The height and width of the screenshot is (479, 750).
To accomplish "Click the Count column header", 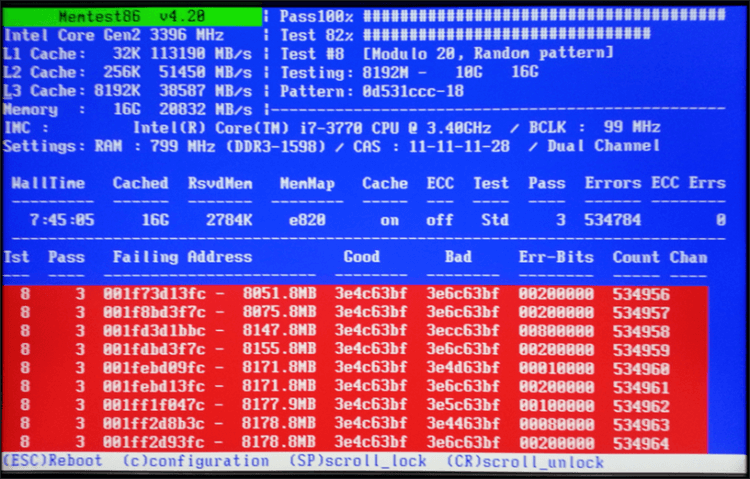I will 636,257.
